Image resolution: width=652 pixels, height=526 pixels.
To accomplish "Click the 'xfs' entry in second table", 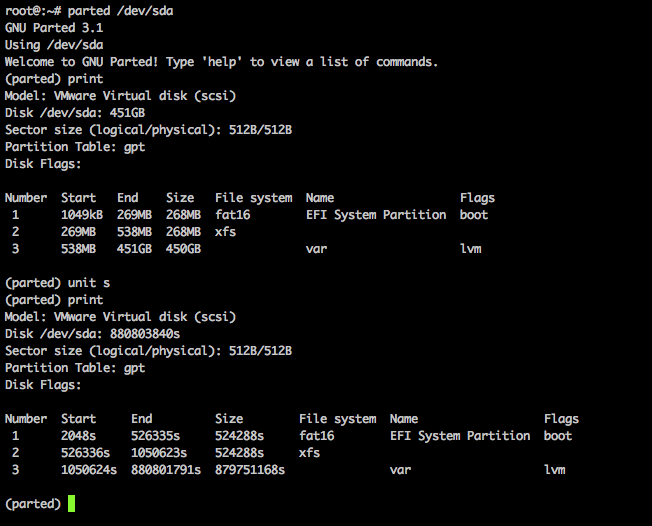I will tap(309, 453).
